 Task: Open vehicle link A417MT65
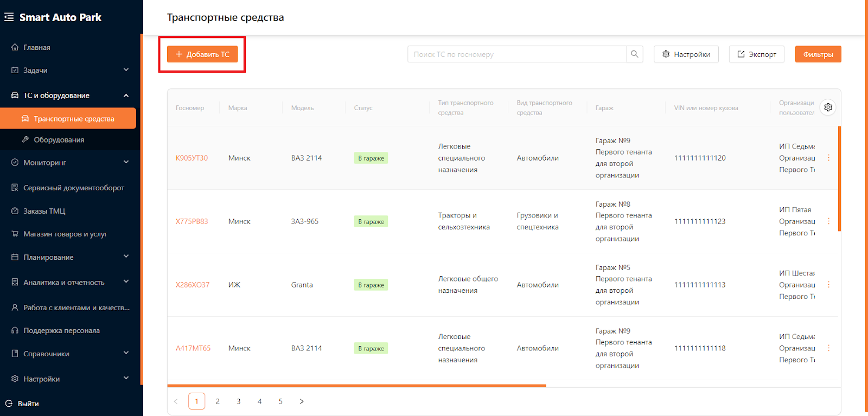coord(193,348)
